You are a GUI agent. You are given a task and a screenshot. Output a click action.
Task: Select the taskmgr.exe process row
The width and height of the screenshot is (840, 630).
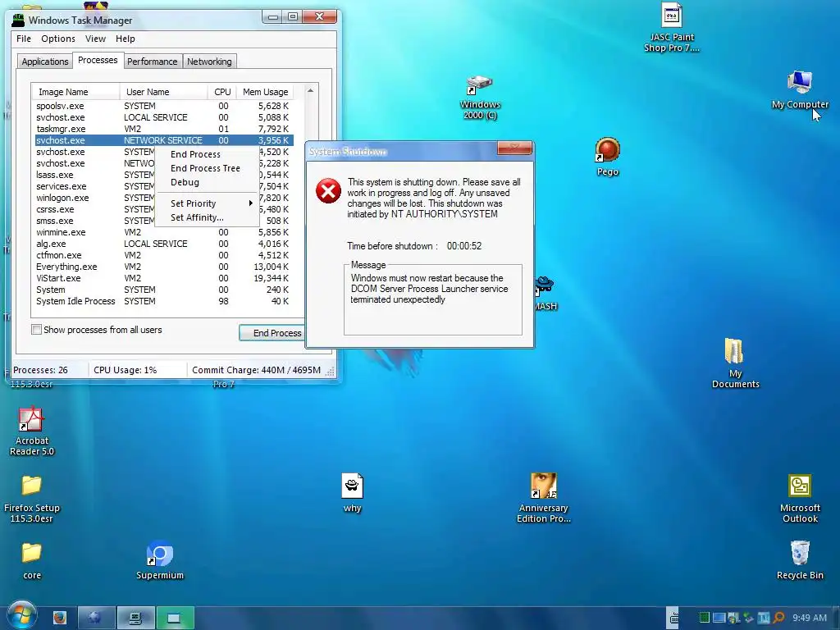click(x=164, y=129)
